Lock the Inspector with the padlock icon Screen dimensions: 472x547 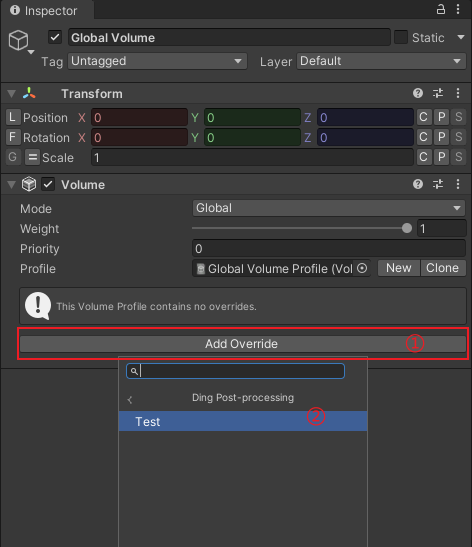tap(441, 9)
